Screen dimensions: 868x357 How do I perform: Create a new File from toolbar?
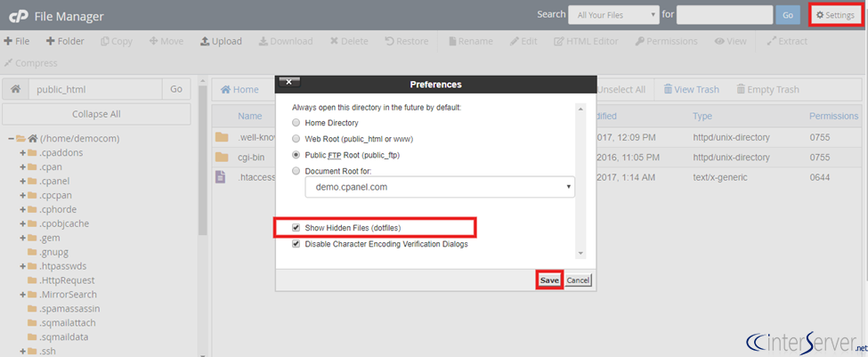coord(17,41)
